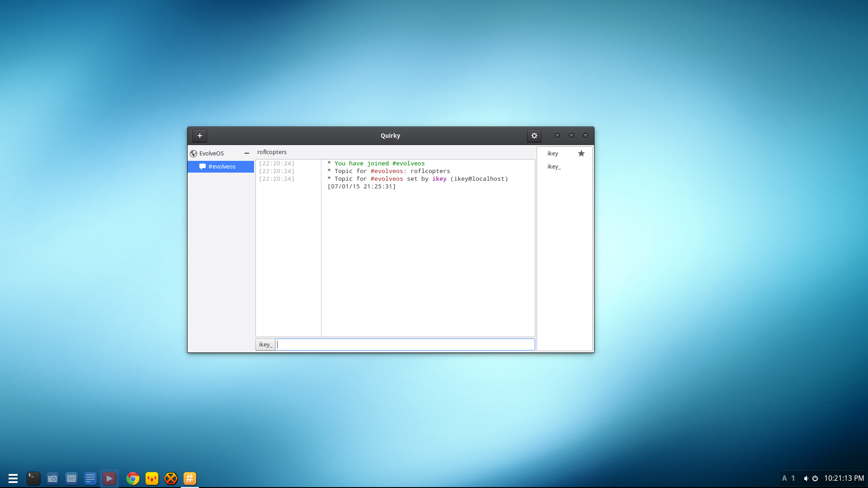Open the blue text document app in the panel
868x488 pixels.
(x=90, y=479)
